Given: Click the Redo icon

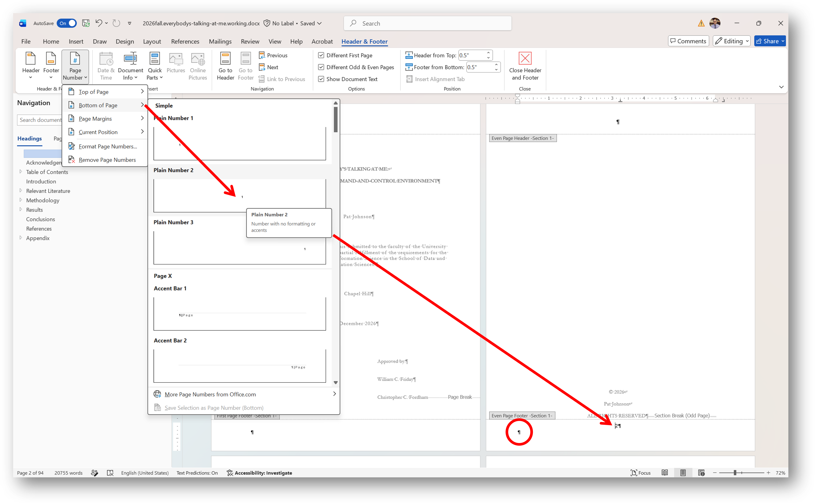Looking at the screenshot, I should (x=116, y=23).
